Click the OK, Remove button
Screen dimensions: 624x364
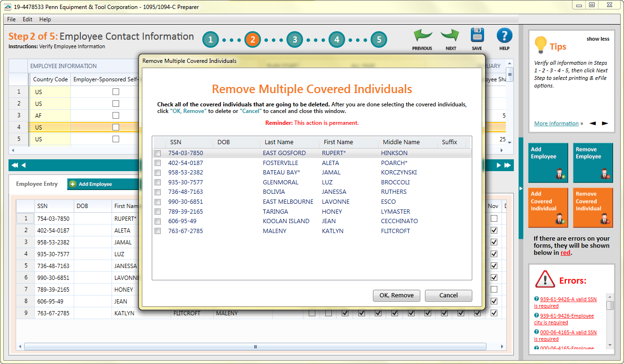point(396,295)
